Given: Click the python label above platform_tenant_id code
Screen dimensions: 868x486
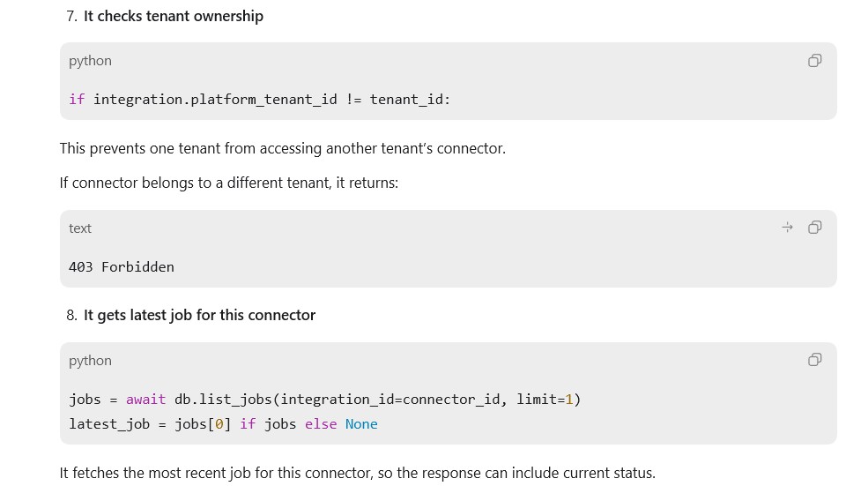Looking at the screenshot, I should click(x=90, y=61).
